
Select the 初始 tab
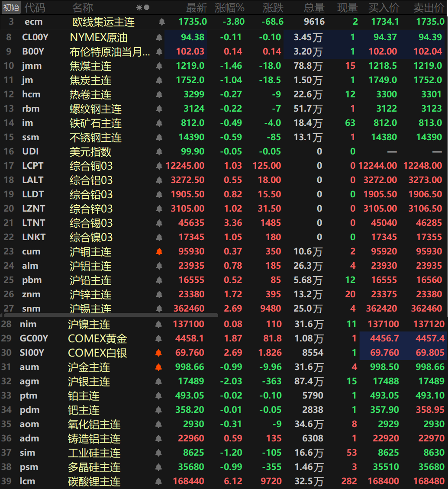(11, 7)
